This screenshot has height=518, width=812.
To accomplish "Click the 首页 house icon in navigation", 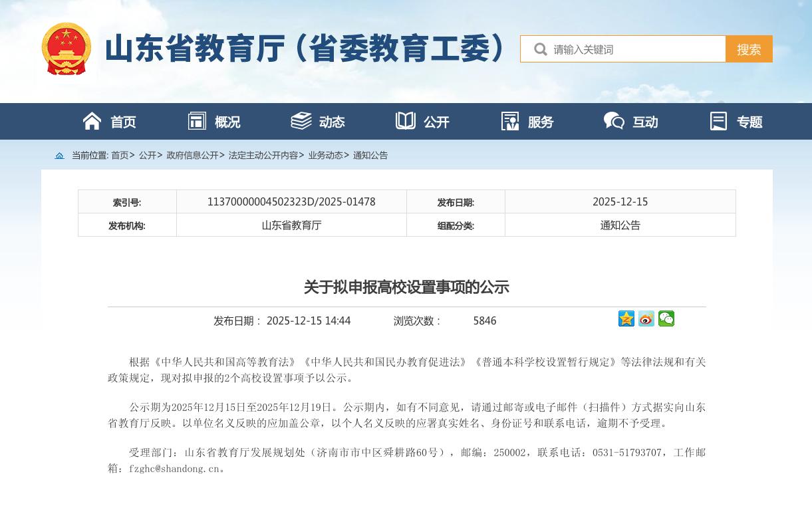I will [92, 121].
